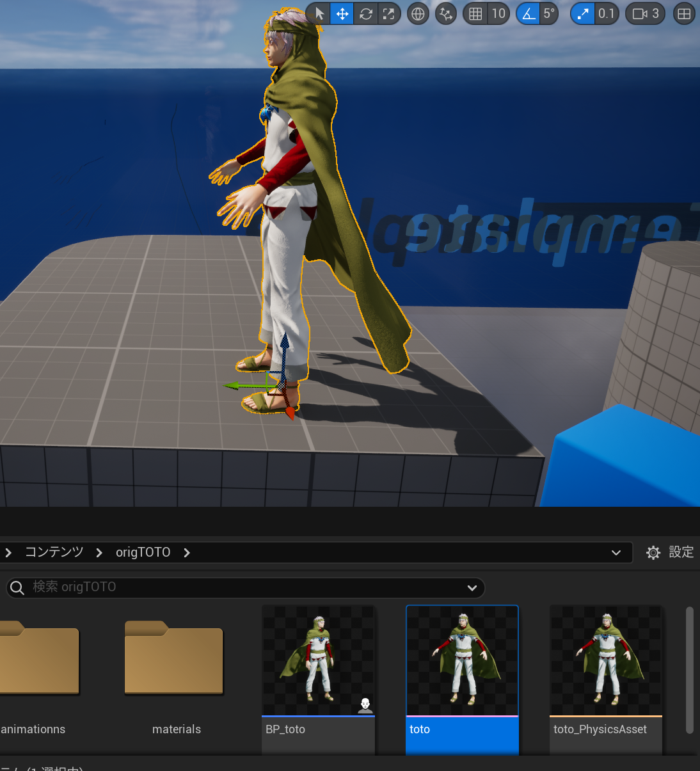The width and height of the screenshot is (700, 771).
Task: Open the 設定 settings menu
Action: [x=670, y=552]
